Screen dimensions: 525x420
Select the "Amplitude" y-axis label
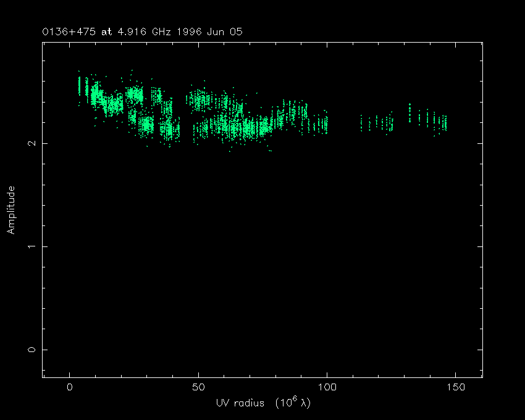click(x=10, y=209)
